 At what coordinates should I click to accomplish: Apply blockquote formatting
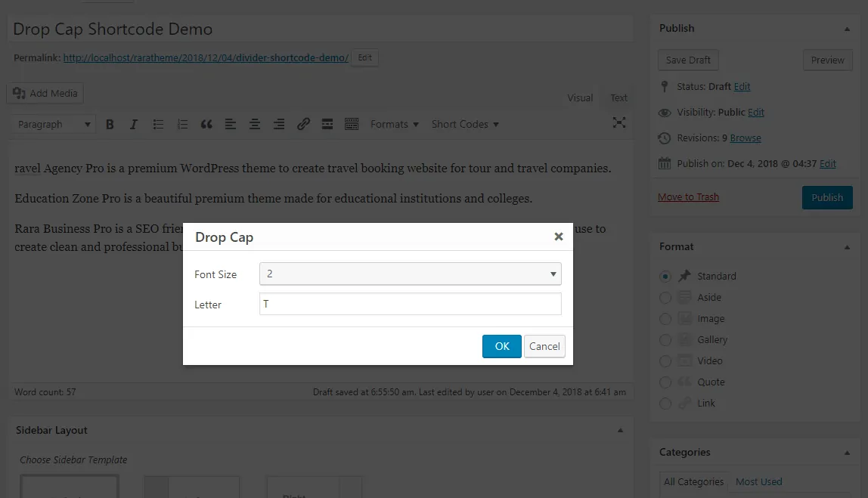206,125
